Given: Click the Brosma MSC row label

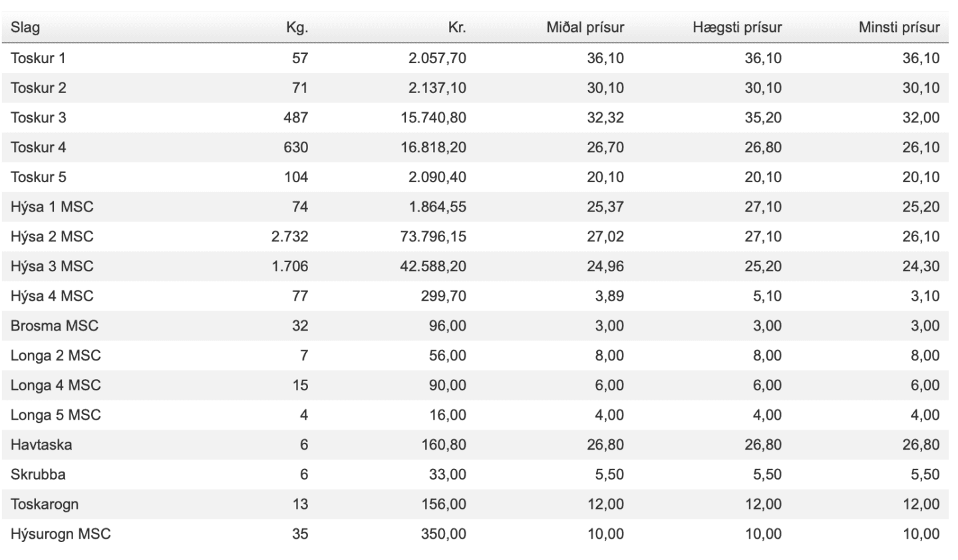Looking at the screenshot, I should (x=54, y=326).
